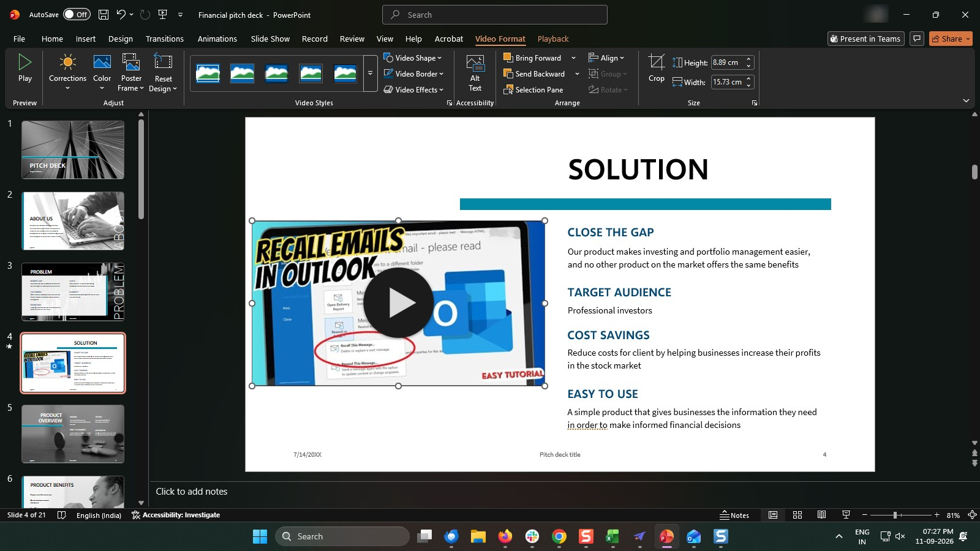
Task: Open the Corrections tool
Action: pos(67,71)
